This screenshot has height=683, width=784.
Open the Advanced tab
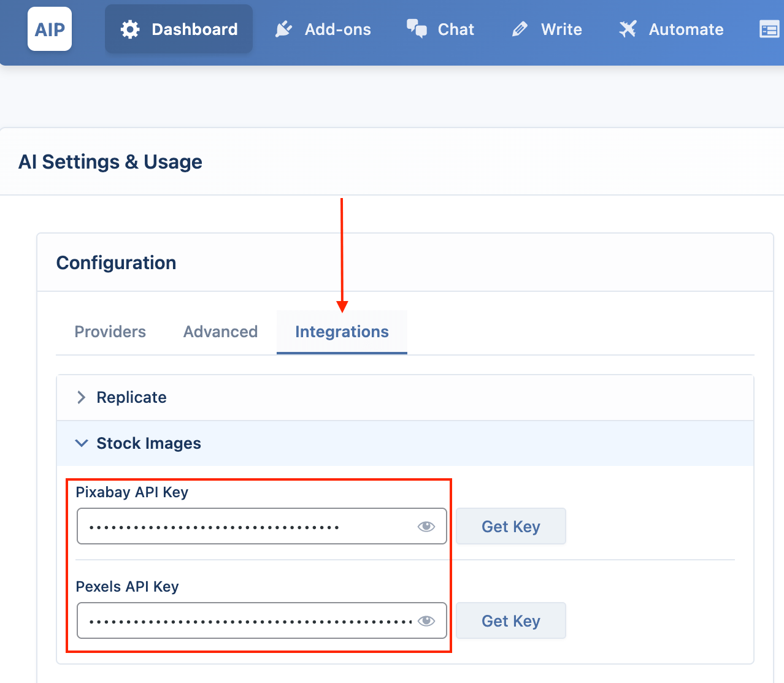[x=220, y=332]
